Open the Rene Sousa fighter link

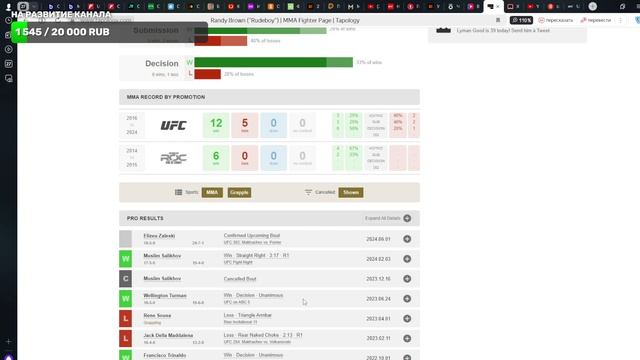pyautogui.click(x=157, y=316)
